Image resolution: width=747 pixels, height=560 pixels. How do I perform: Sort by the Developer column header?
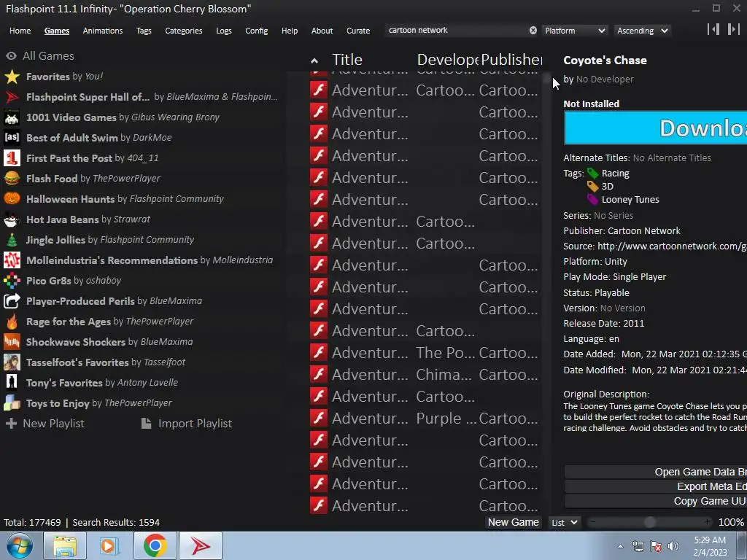coord(447,60)
